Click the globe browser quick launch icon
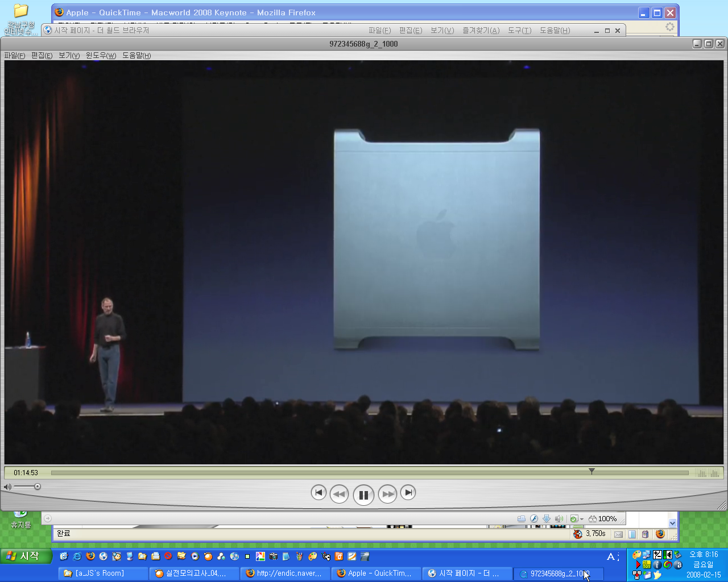 (x=103, y=556)
